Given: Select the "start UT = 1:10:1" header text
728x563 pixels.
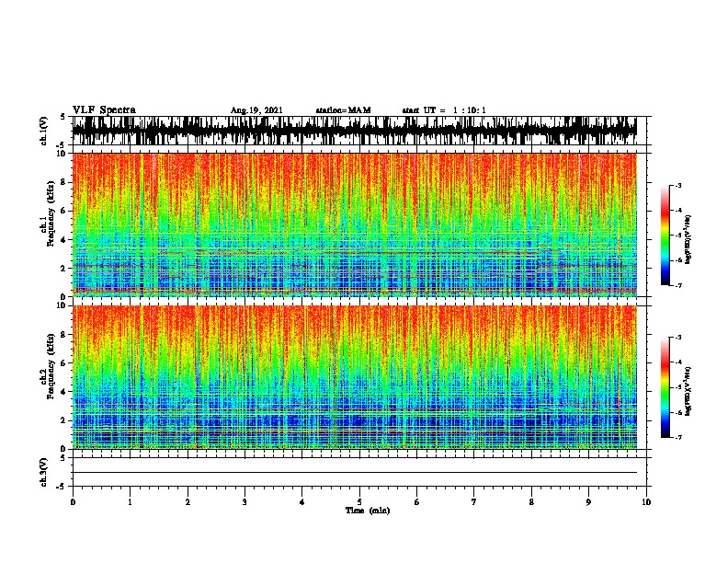Looking at the screenshot, I should pos(444,110).
